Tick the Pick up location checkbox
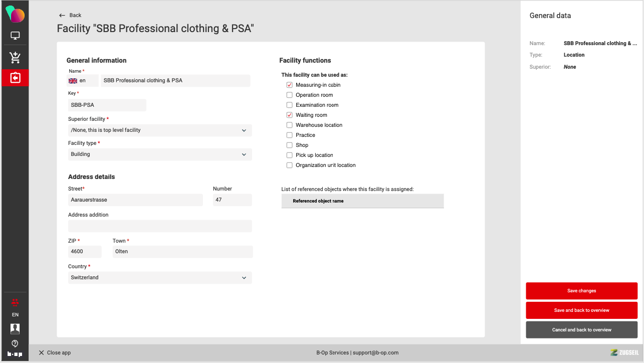Viewport: 644px width, 363px height. [x=289, y=155]
